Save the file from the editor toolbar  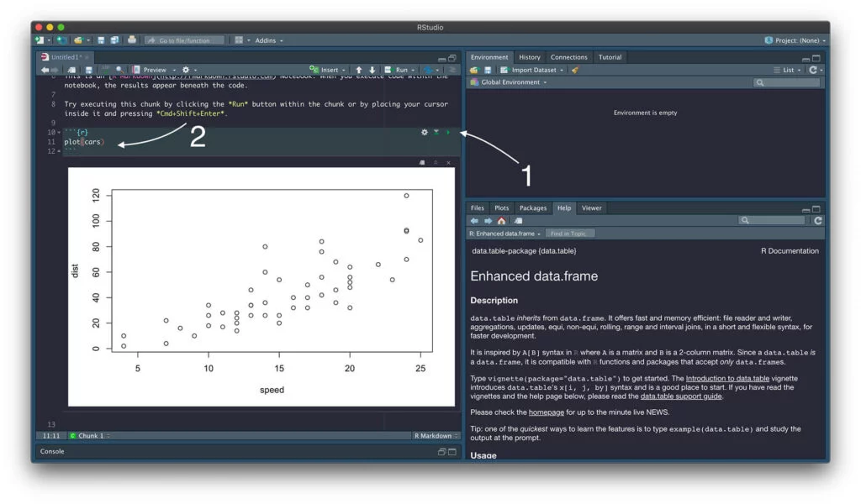89,71
